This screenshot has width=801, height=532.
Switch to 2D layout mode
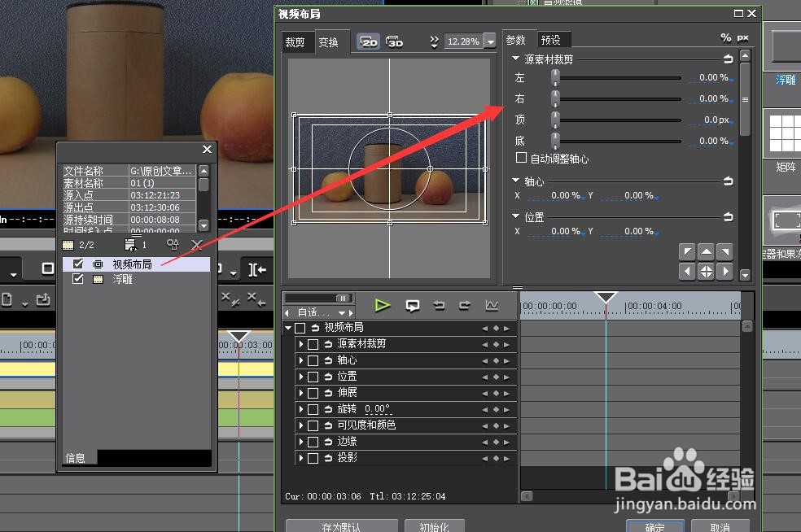point(368,41)
